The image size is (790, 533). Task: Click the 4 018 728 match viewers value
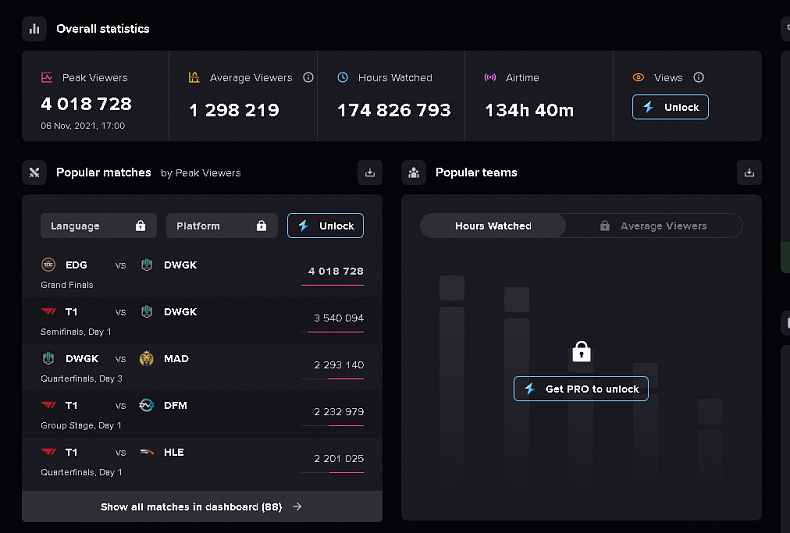336,271
